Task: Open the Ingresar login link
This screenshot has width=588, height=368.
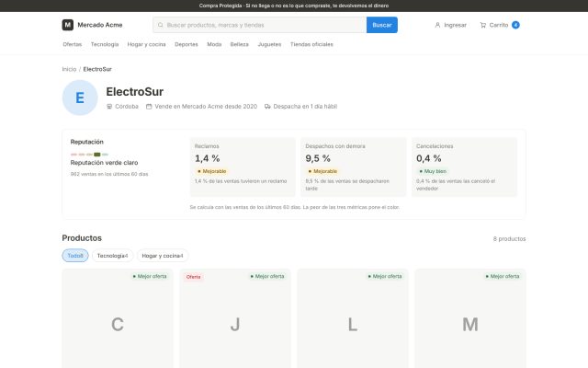Action: pos(450,25)
